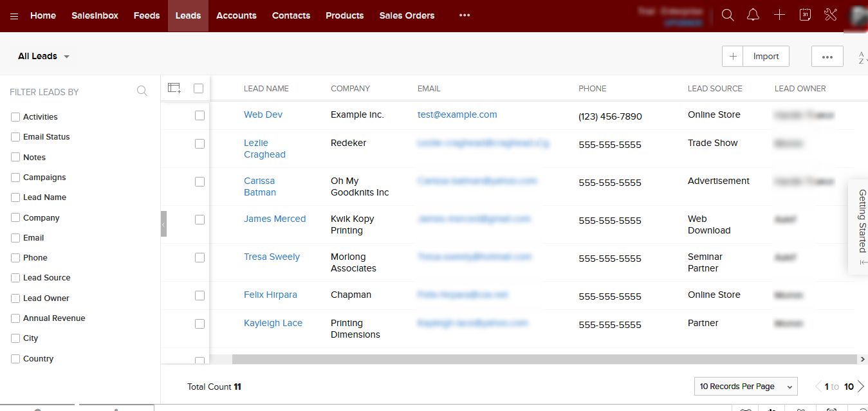Open the 10 Records Per Page dropdown
This screenshot has width=868, height=411.
click(x=746, y=387)
